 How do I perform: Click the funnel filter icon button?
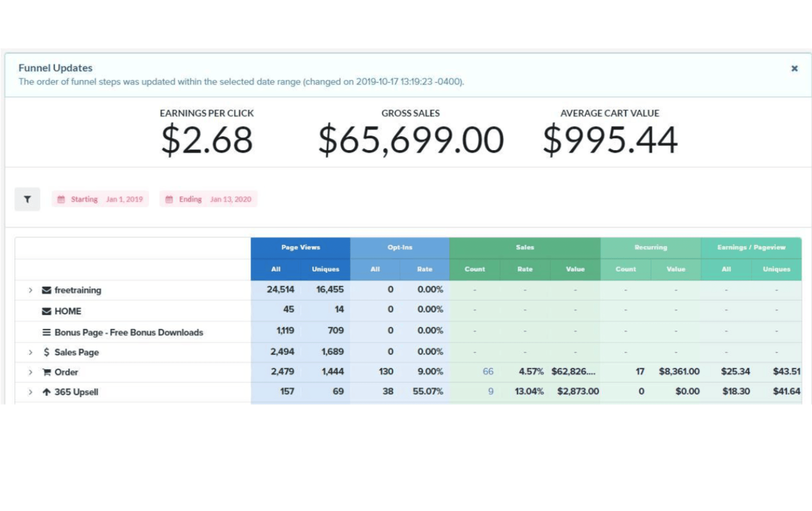pos(27,199)
